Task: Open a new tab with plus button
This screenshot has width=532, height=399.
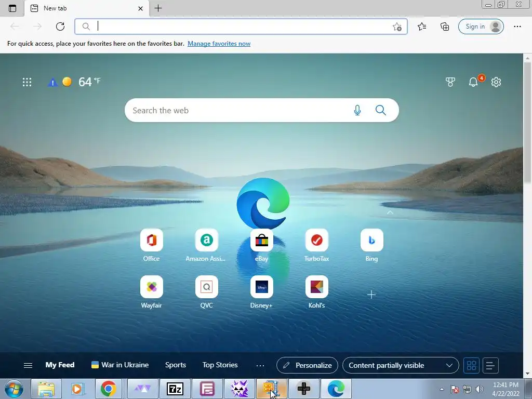Action: 158,8
